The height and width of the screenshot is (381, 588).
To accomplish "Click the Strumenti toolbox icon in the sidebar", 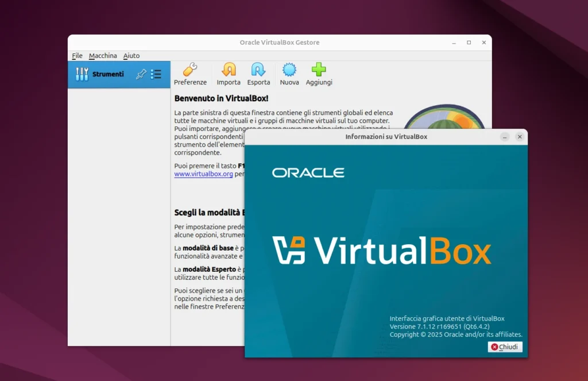I will [82, 74].
